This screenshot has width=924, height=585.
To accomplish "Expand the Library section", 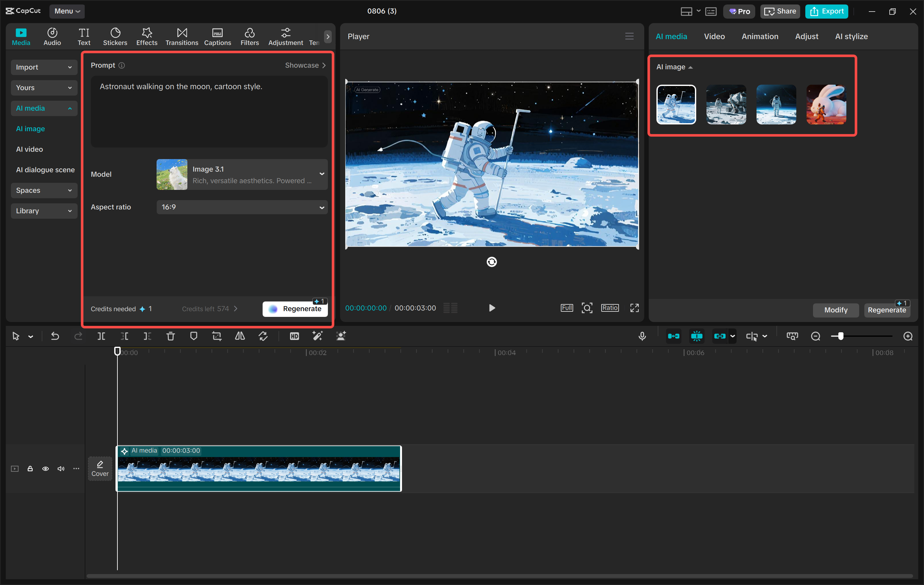I will (x=44, y=211).
